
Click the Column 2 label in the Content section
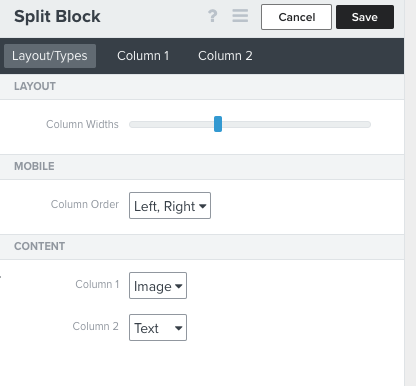(96, 326)
